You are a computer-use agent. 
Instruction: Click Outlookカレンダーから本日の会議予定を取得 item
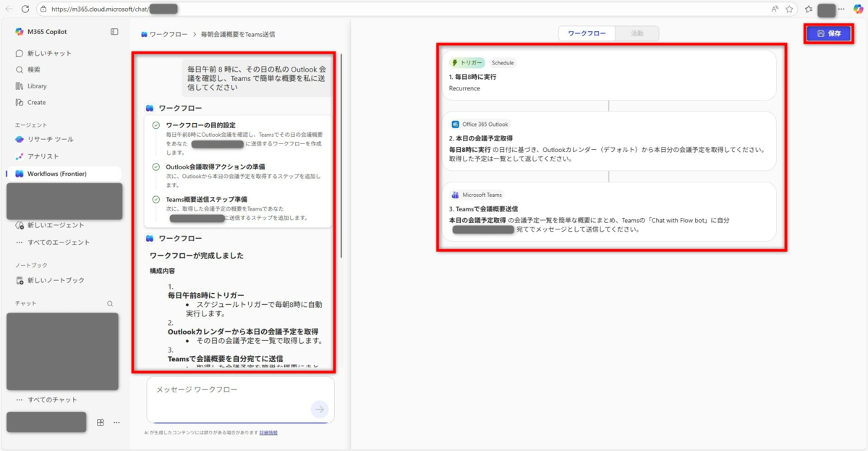(x=243, y=332)
